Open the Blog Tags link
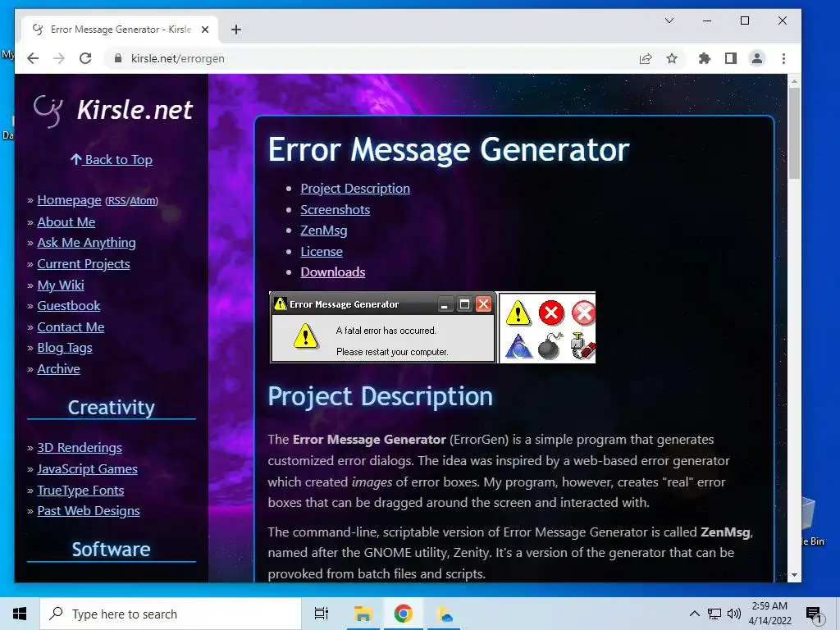The image size is (840, 630). click(x=65, y=348)
